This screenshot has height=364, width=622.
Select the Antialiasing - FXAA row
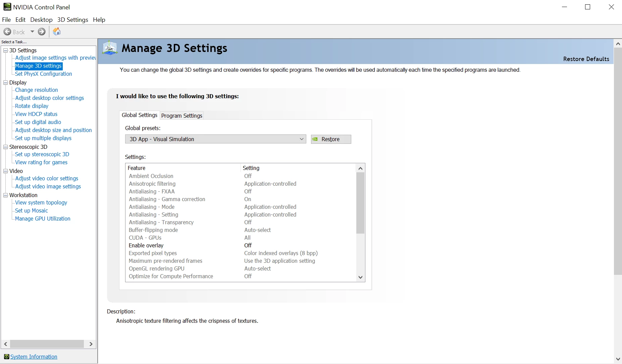(241, 191)
